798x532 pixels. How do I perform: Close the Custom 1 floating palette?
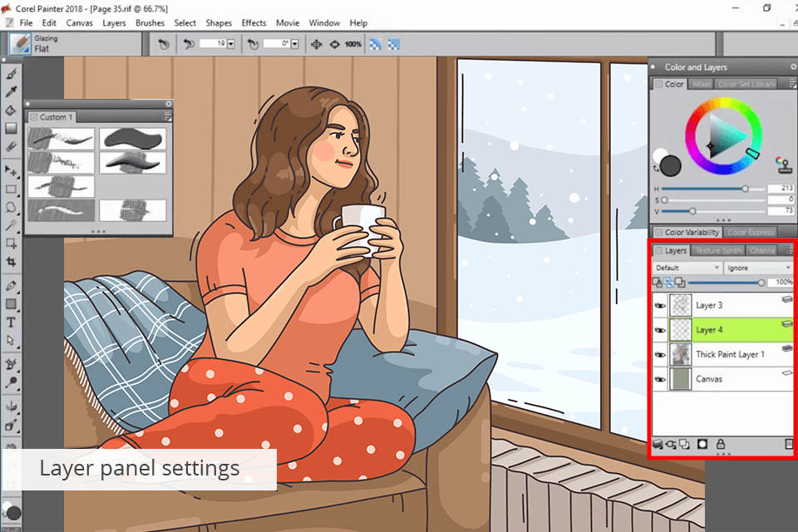(x=169, y=104)
